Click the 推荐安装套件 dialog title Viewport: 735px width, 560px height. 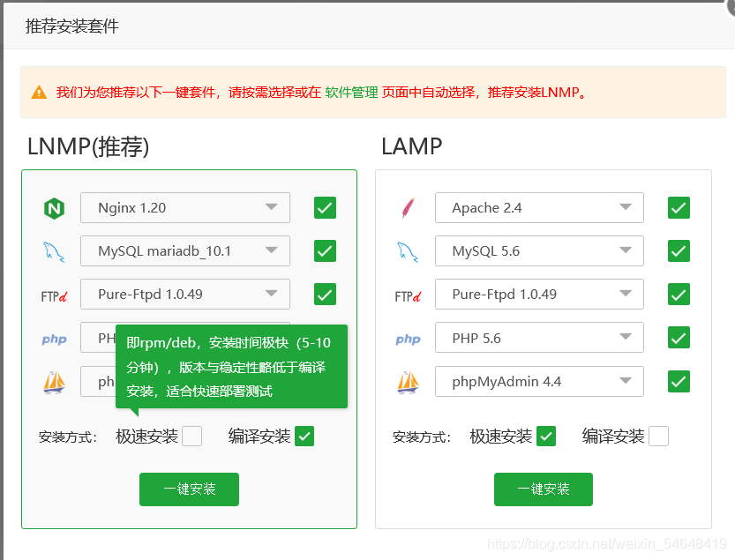point(72,26)
